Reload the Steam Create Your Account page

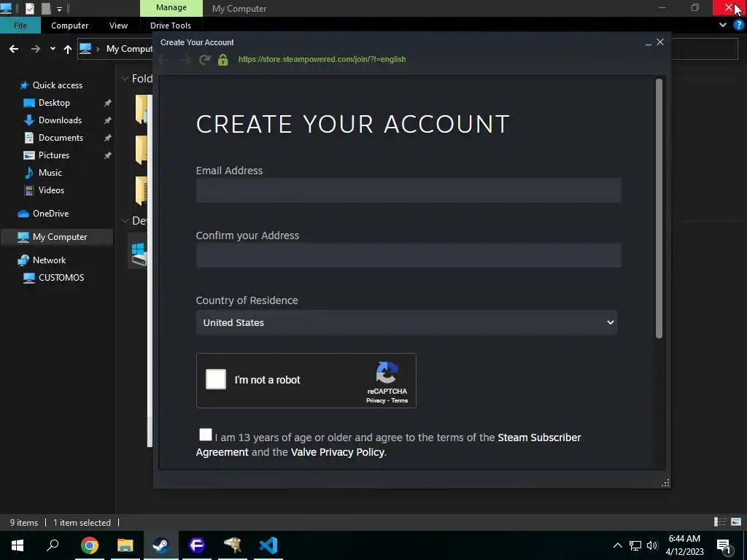point(205,60)
